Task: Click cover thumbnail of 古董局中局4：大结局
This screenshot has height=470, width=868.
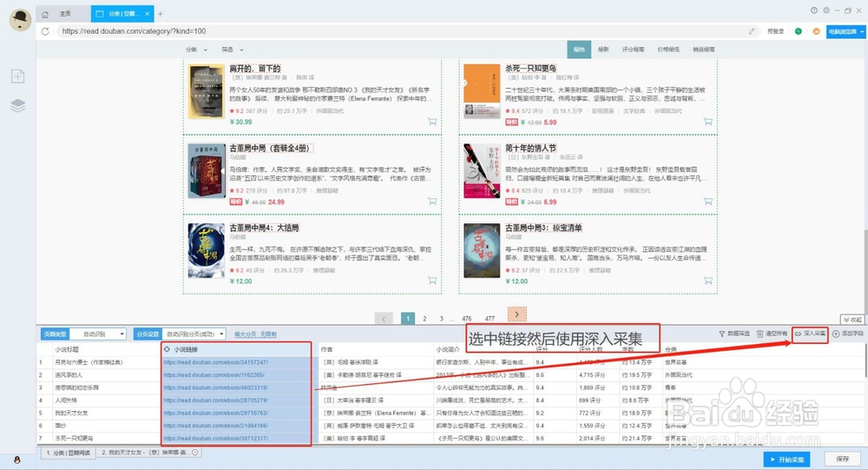Action: click(x=206, y=250)
